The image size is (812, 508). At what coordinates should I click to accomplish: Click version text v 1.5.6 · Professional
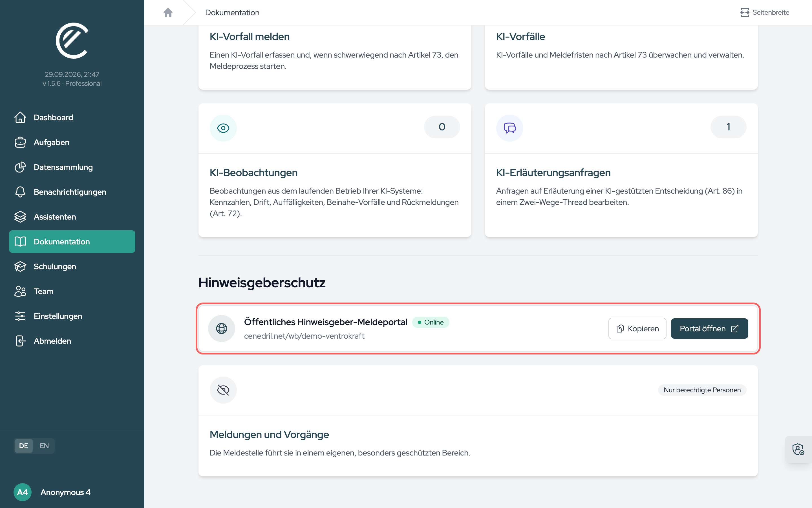point(72,84)
